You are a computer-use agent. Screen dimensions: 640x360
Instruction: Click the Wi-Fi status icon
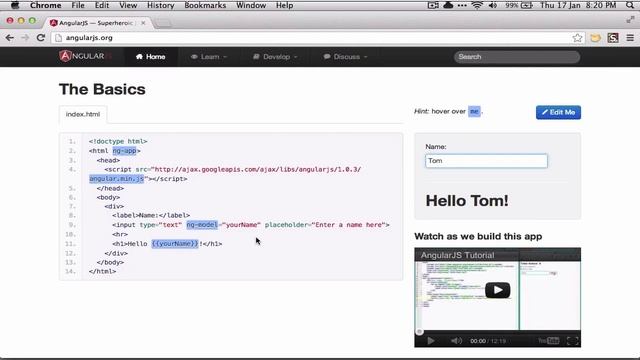476,5
